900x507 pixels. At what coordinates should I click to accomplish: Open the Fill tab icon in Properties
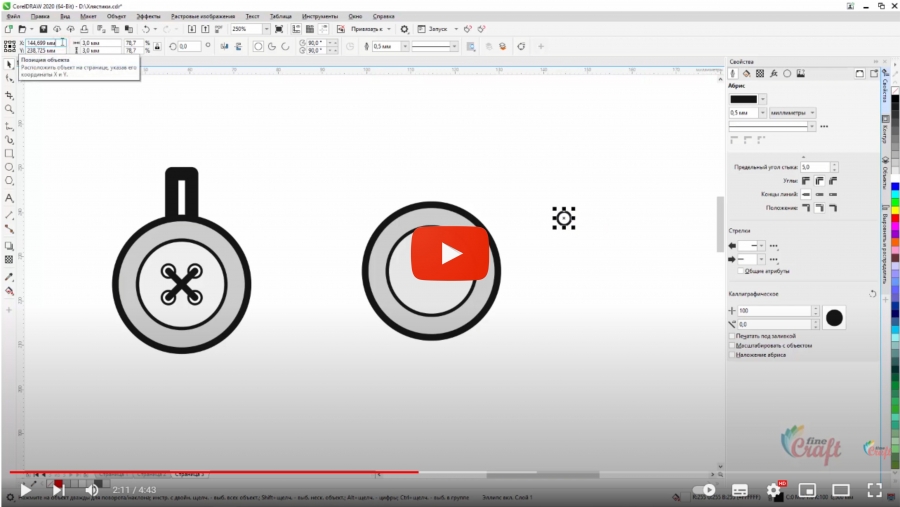(746, 73)
